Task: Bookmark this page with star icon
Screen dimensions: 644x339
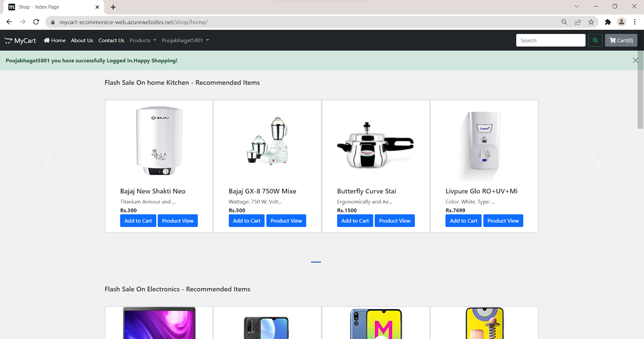Action: pos(591,22)
